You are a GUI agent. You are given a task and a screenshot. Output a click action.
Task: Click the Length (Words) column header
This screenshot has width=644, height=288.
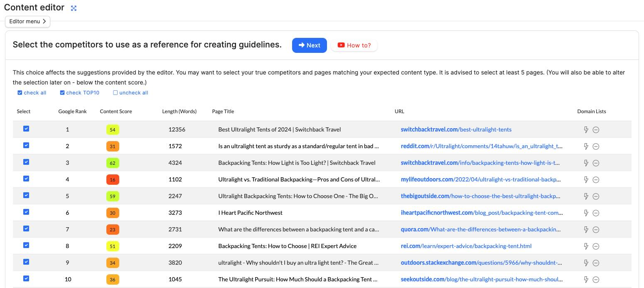coord(179,112)
